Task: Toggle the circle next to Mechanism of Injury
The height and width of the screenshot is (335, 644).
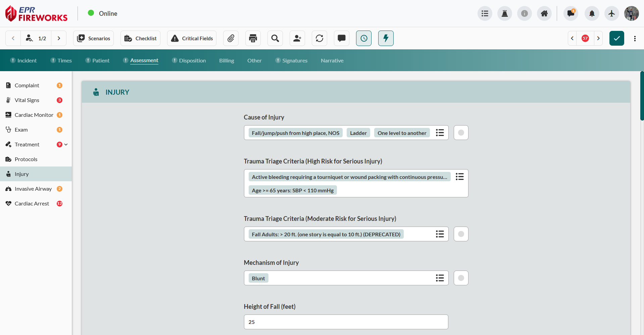Action: tap(461, 278)
